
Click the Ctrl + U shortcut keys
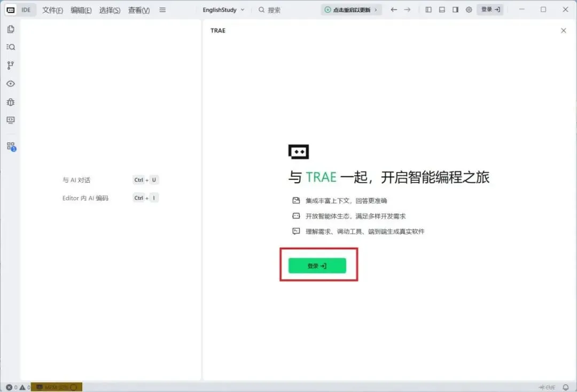pyautogui.click(x=146, y=180)
